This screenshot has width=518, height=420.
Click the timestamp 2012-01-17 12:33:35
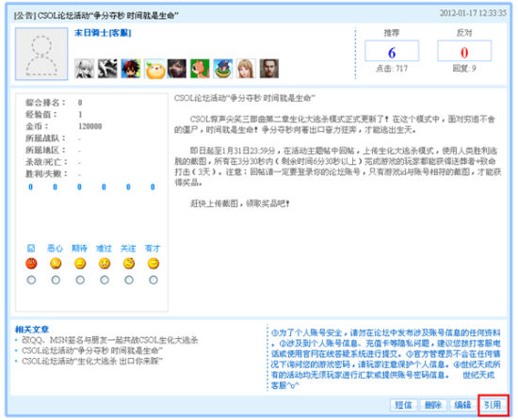(473, 13)
